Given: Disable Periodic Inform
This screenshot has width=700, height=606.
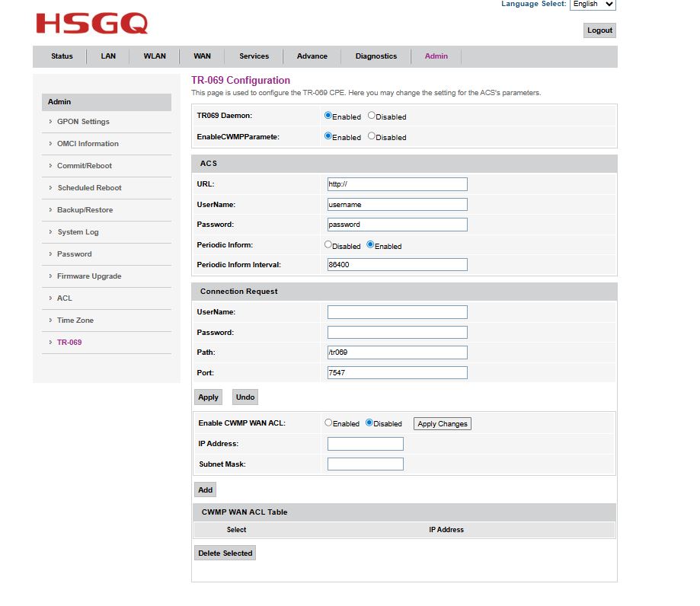Looking at the screenshot, I should tap(328, 245).
